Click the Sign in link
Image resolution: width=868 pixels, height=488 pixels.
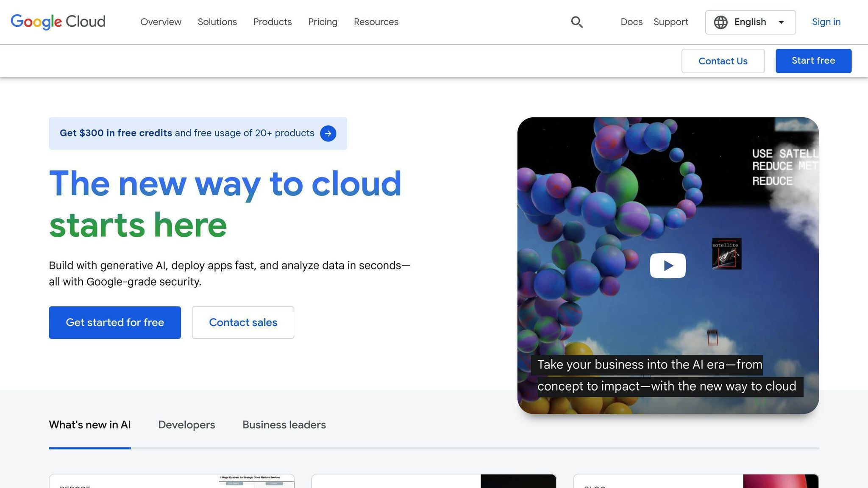(x=826, y=22)
